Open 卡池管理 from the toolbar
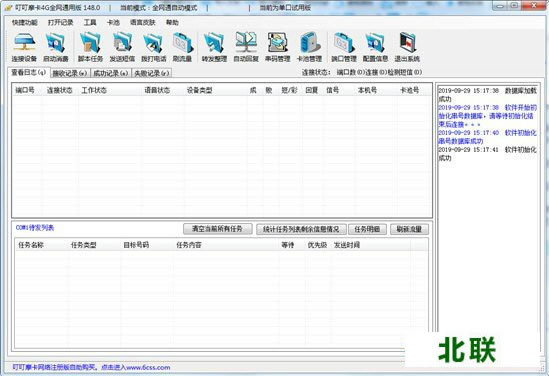 (x=309, y=48)
